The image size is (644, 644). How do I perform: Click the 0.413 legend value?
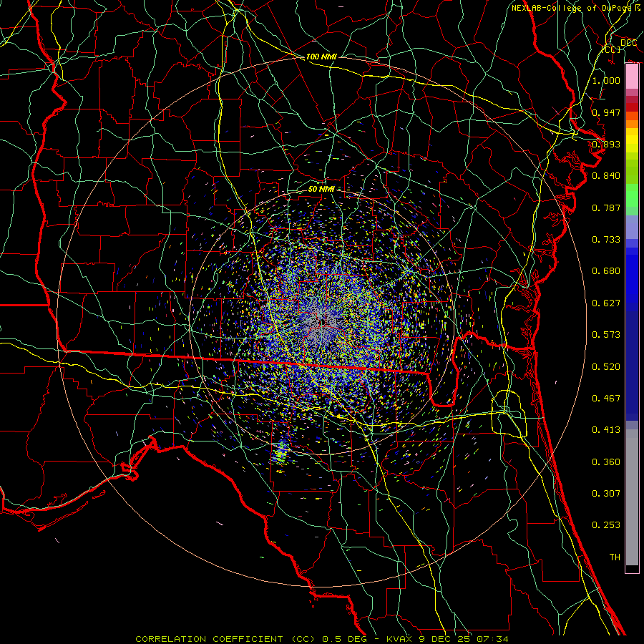[606, 430]
